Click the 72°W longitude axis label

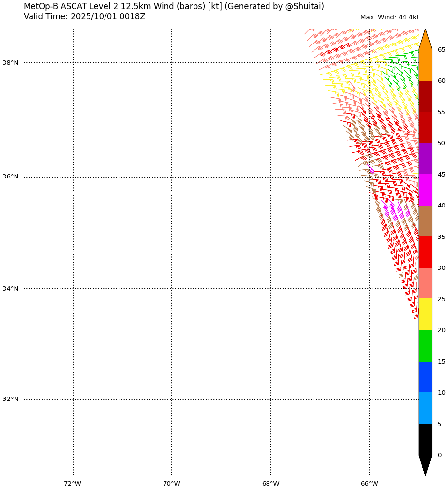coord(73,484)
